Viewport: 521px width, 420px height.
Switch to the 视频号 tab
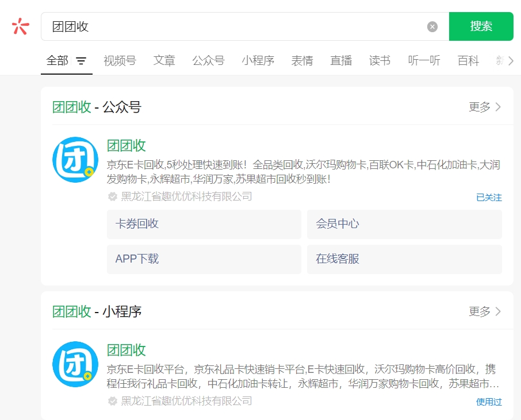point(120,61)
